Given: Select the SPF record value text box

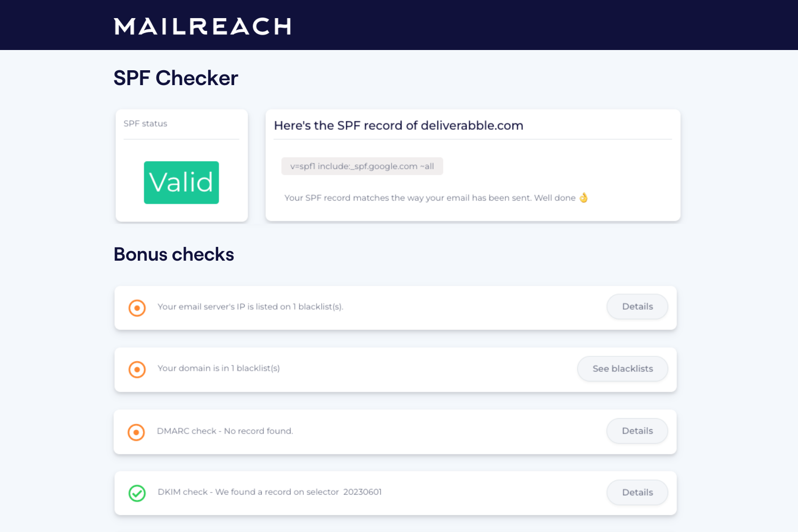Looking at the screenshot, I should [362, 166].
